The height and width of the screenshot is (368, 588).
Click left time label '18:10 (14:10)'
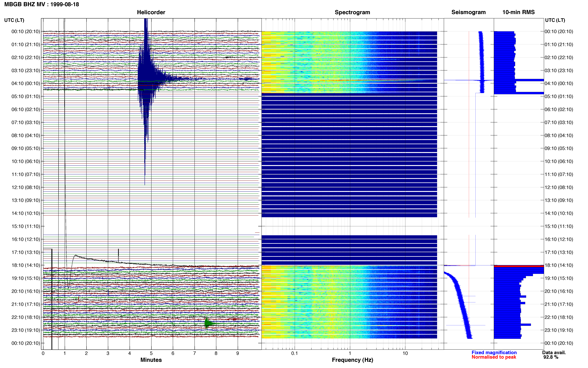click(x=26, y=265)
